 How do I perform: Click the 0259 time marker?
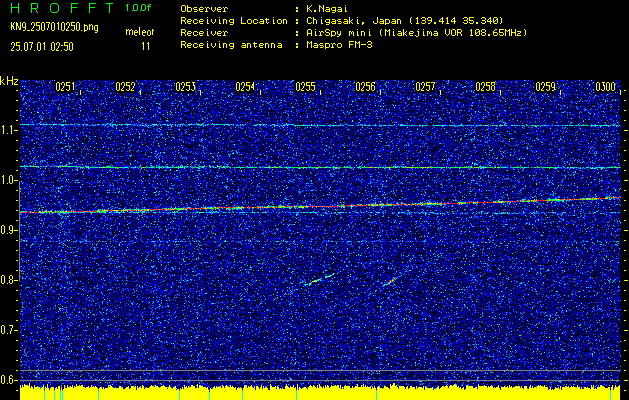[545, 87]
